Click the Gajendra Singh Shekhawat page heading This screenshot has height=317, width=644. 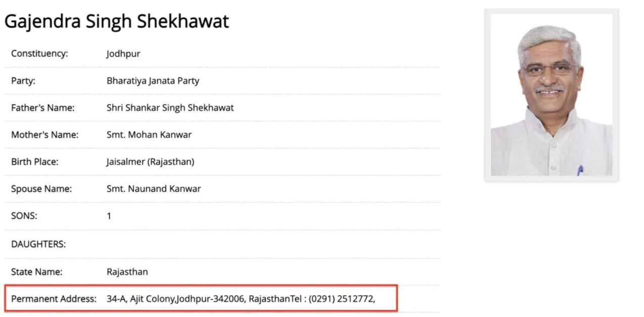[117, 21]
